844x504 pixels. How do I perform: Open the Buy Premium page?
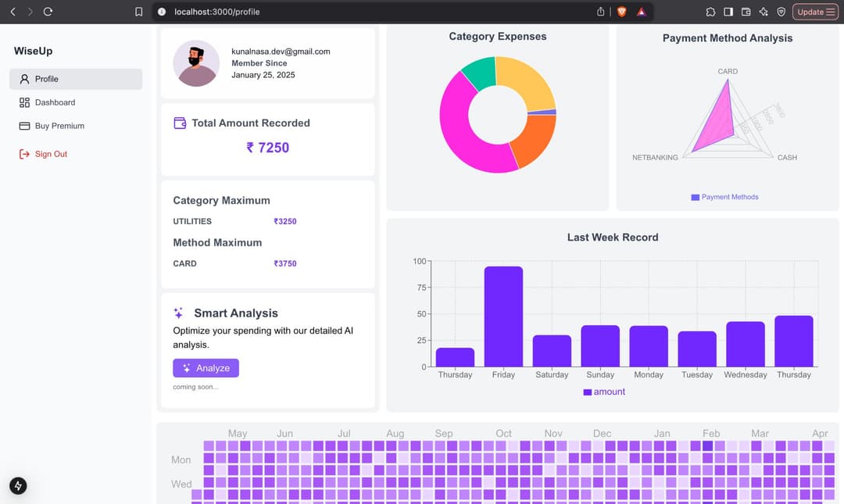76,126
